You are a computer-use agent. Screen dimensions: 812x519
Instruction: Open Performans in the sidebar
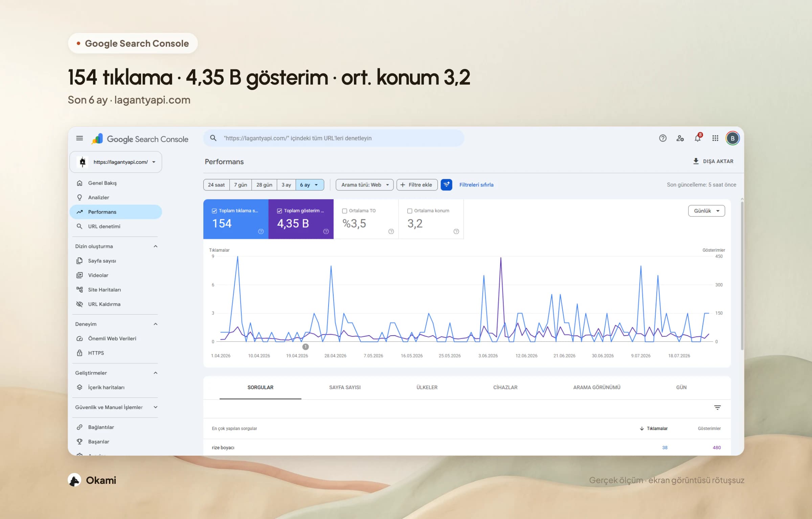click(x=116, y=212)
